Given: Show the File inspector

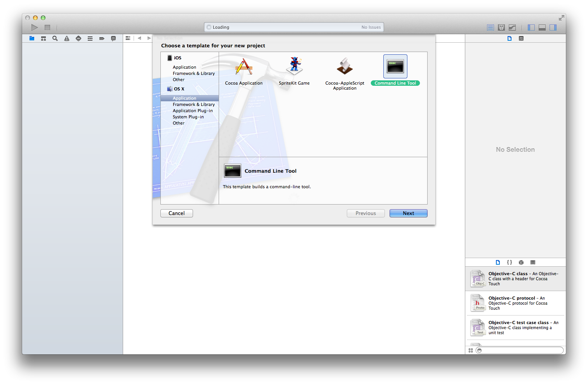Looking at the screenshot, I should [510, 38].
